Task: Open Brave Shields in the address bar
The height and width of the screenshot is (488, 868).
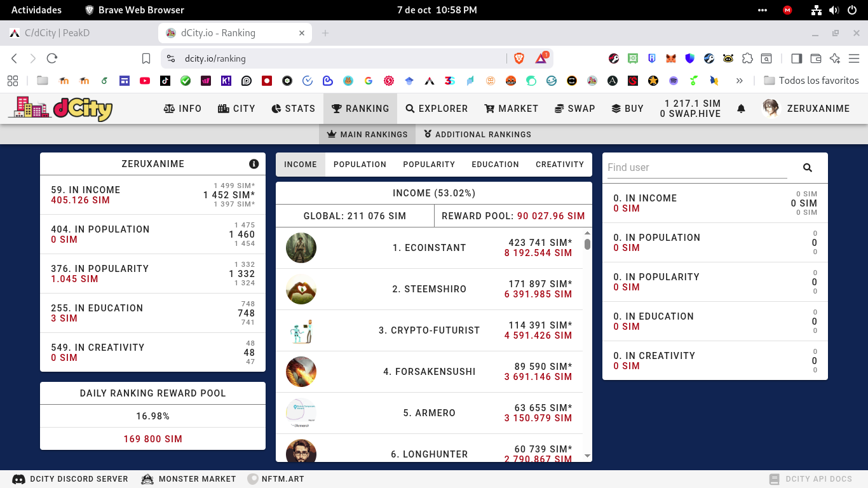Action: click(x=519, y=58)
